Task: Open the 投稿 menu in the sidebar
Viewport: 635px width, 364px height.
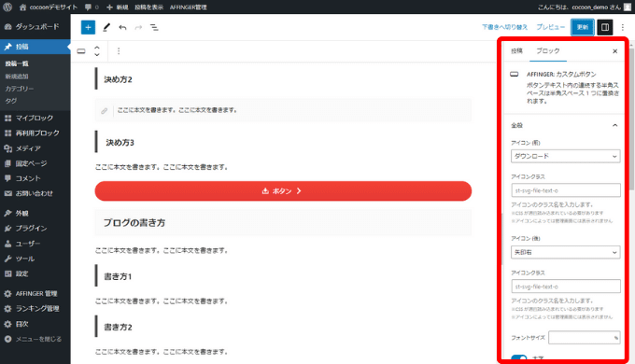Action: [35, 47]
